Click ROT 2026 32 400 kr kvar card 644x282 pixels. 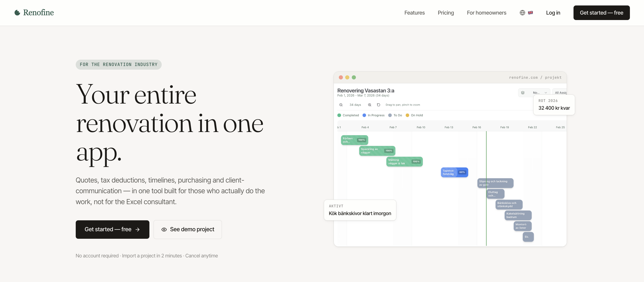click(554, 105)
